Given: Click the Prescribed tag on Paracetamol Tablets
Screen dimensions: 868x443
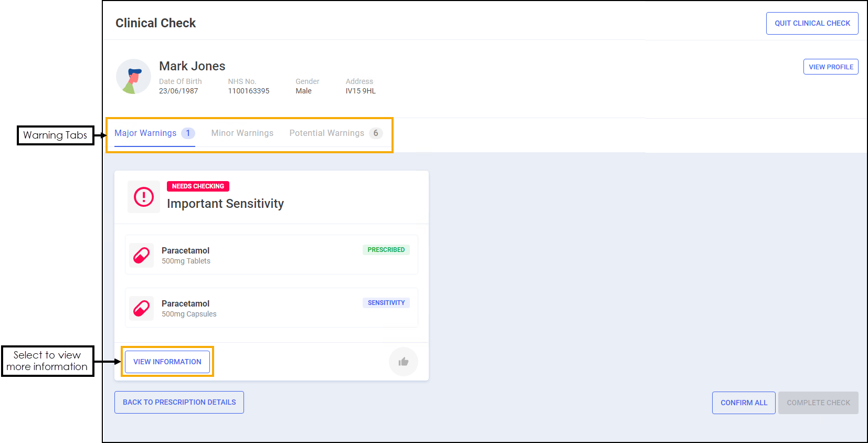Looking at the screenshot, I should pyautogui.click(x=386, y=250).
